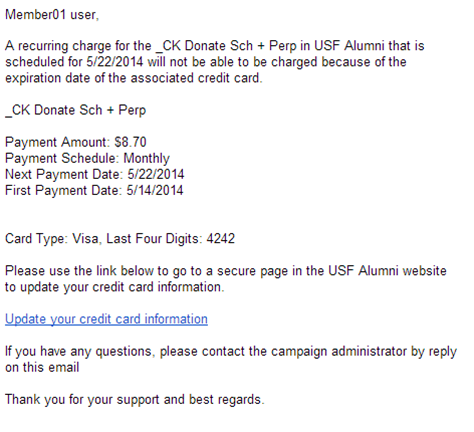Click 'Last Four Digits:' label
Screen dimensions: 474x432
click(x=154, y=239)
